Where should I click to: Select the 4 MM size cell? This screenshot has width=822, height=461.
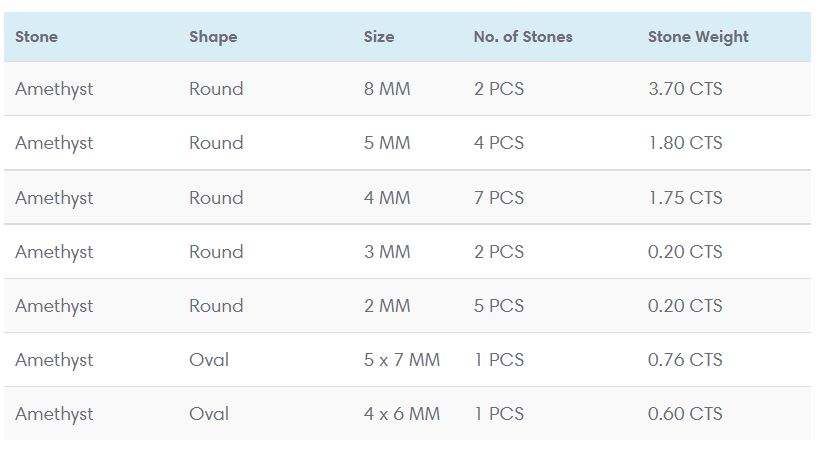click(387, 198)
